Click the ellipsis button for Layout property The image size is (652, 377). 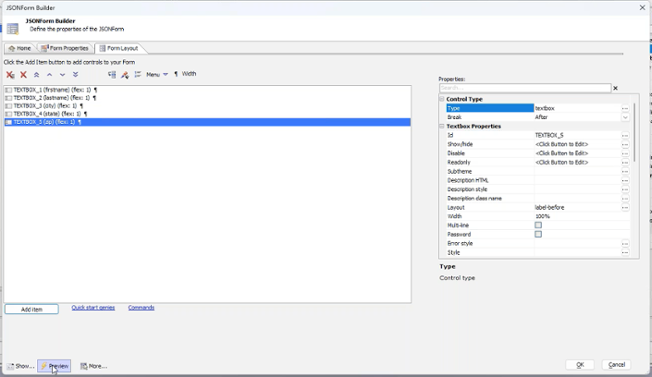click(625, 207)
